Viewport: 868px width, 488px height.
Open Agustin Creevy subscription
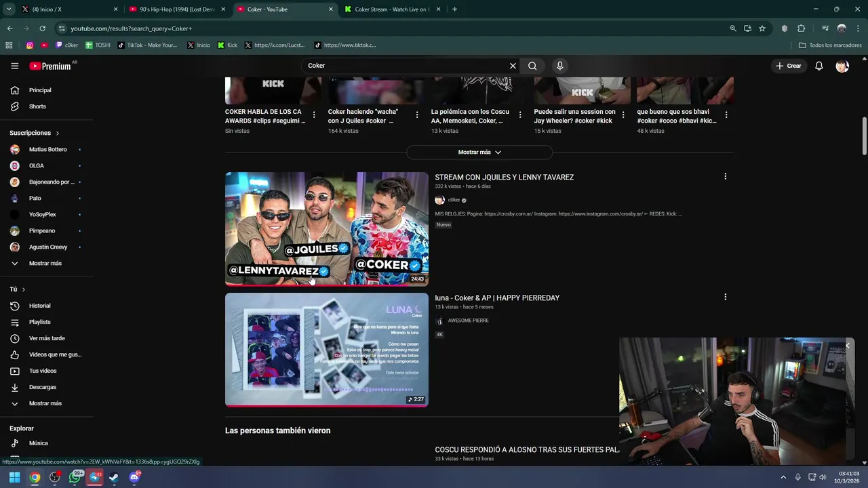(x=47, y=247)
